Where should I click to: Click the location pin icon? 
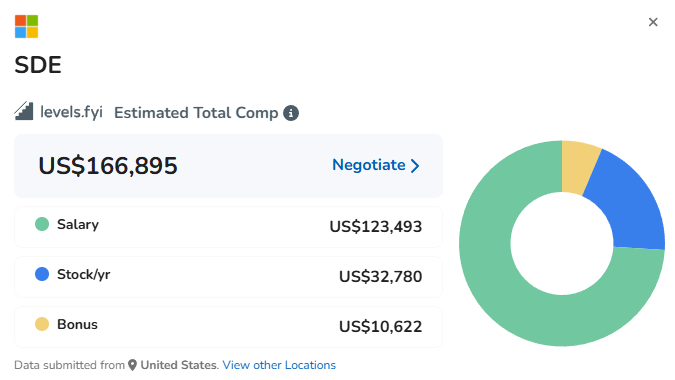pos(133,365)
